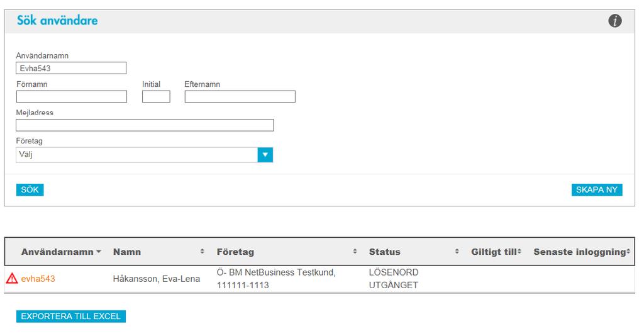
Task: Sort by the Status column sort arrows
Action: coord(457,252)
